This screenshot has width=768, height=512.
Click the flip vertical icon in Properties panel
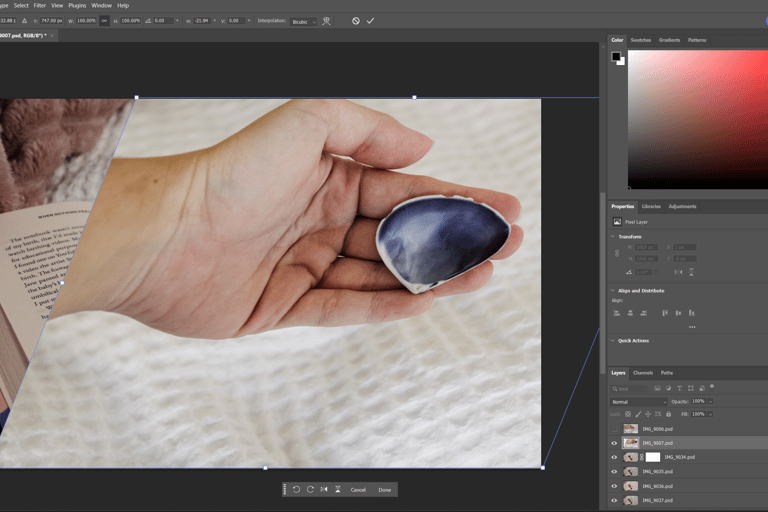pyautogui.click(x=690, y=272)
